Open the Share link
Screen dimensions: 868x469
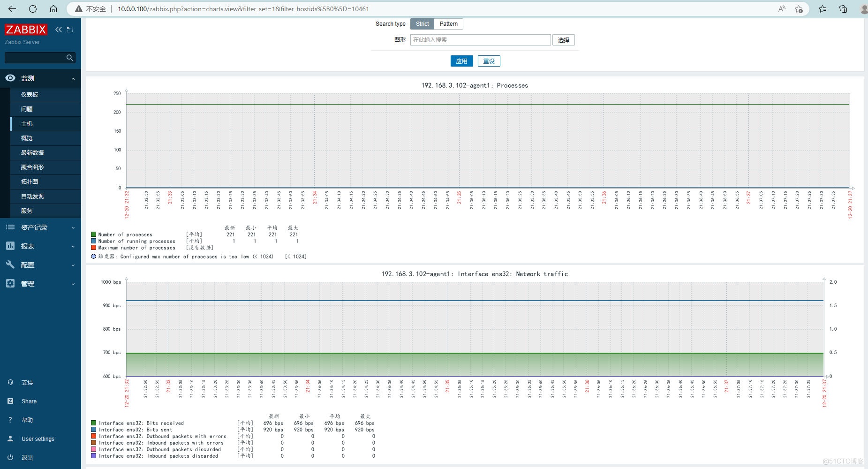[29, 401]
